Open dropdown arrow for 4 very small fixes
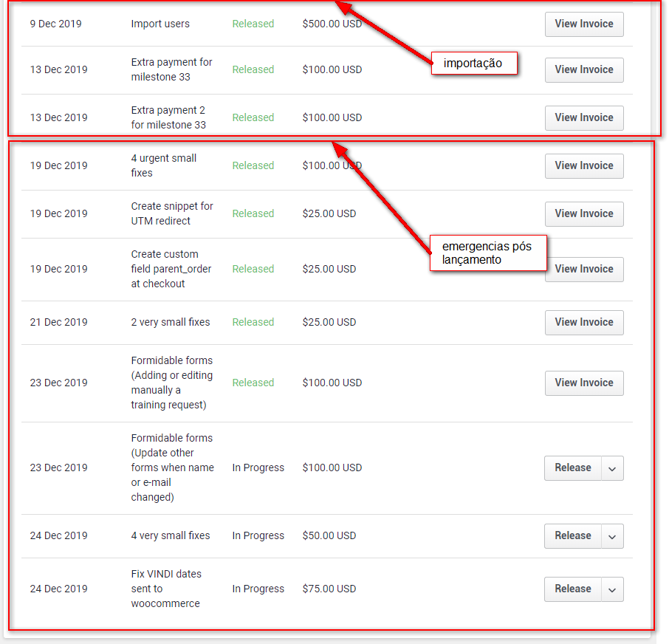The width and height of the screenshot is (669, 644). click(612, 536)
